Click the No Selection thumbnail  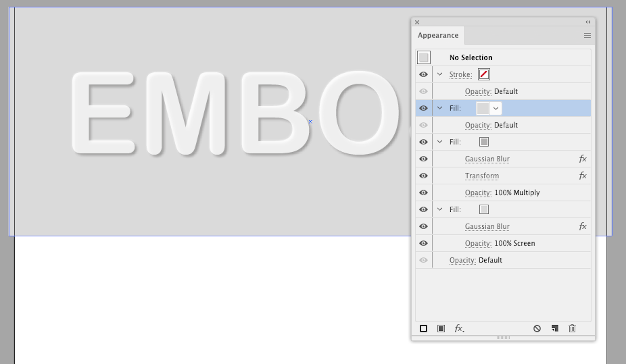424,57
